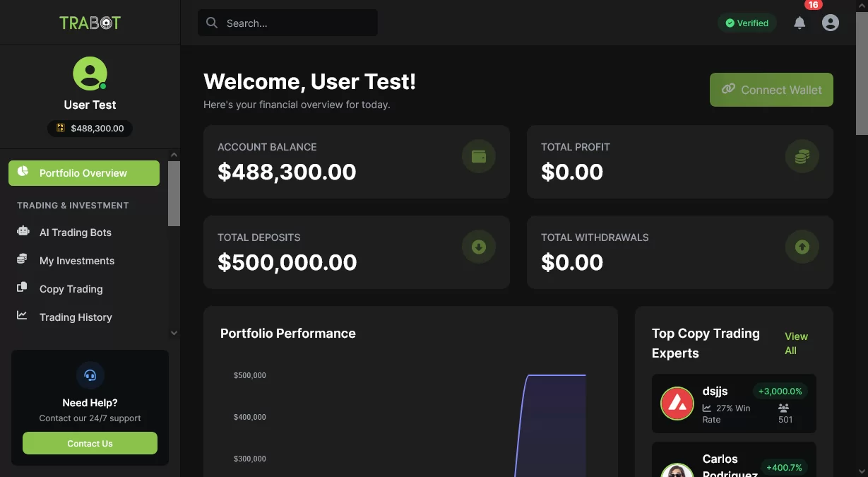Click the Total Deposits down-arrow icon
This screenshot has width=868, height=477.
tap(479, 247)
